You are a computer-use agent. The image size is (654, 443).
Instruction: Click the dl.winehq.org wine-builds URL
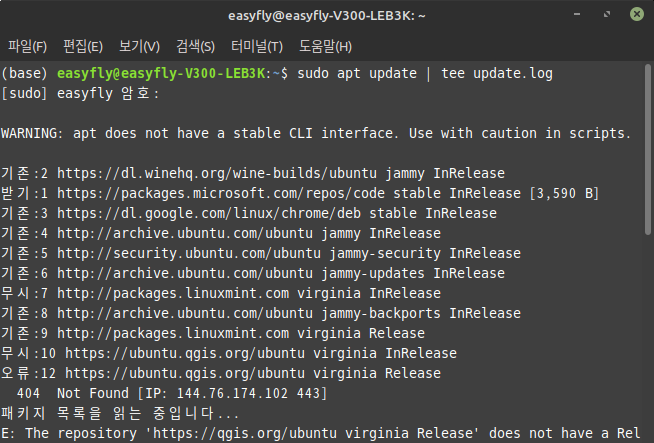217,173
